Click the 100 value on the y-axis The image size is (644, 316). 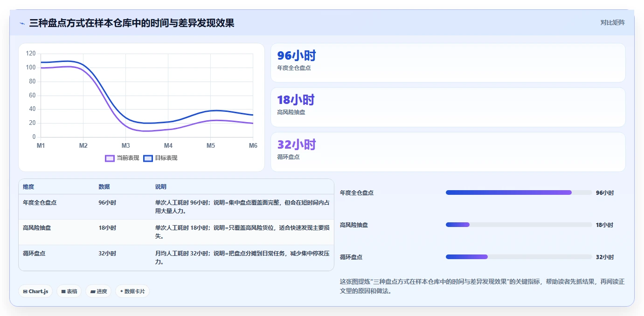tap(31, 68)
